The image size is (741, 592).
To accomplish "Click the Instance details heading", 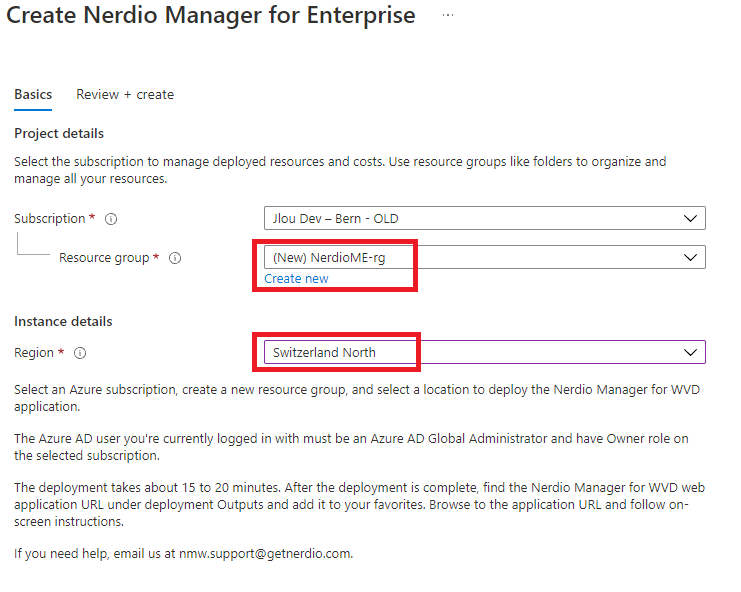I will [x=63, y=322].
